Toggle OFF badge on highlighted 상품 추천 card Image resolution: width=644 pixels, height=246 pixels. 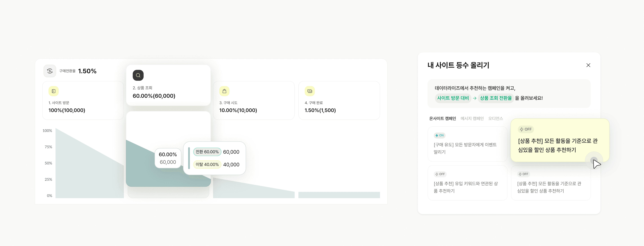(526, 129)
